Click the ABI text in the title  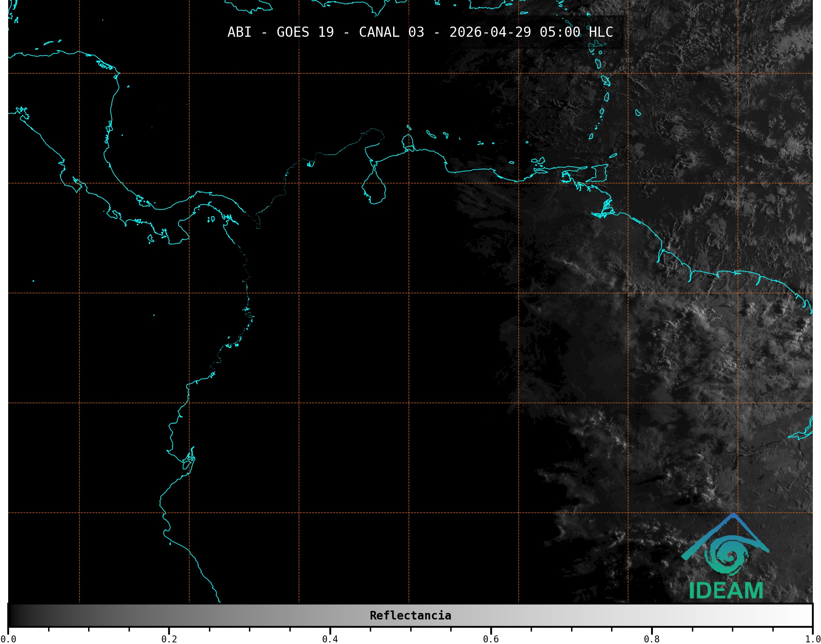pos(239,32)
